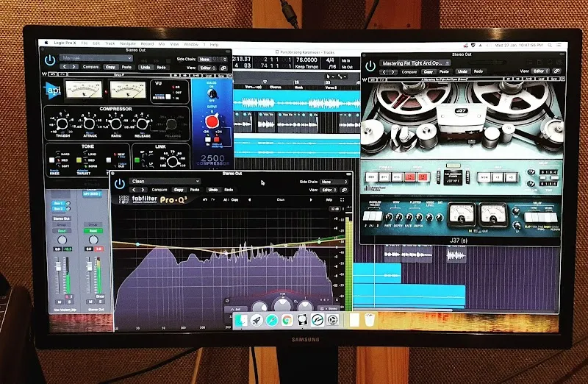Flip the API 2500 analog on/off switch
This screenshot has height=384, width=588.
pos(212,93)
